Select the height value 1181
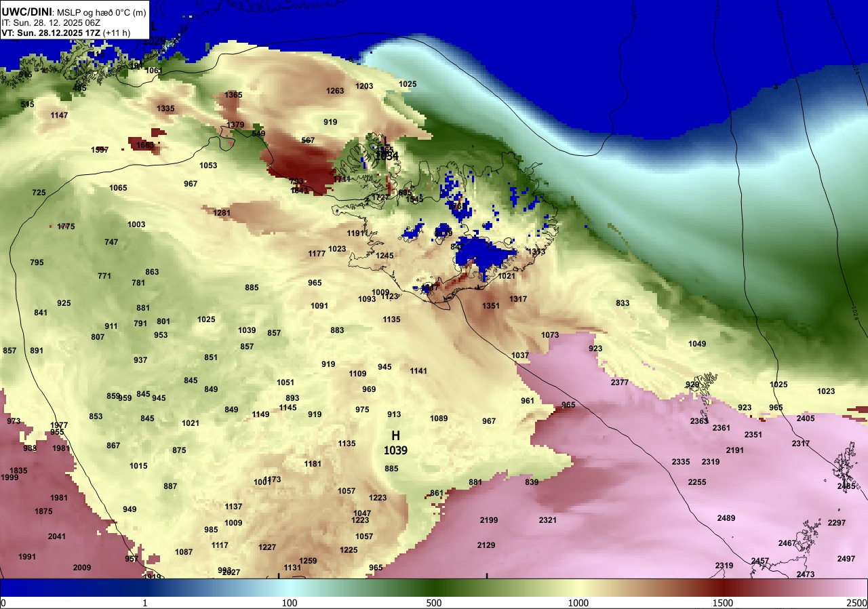 coord(313,464)
